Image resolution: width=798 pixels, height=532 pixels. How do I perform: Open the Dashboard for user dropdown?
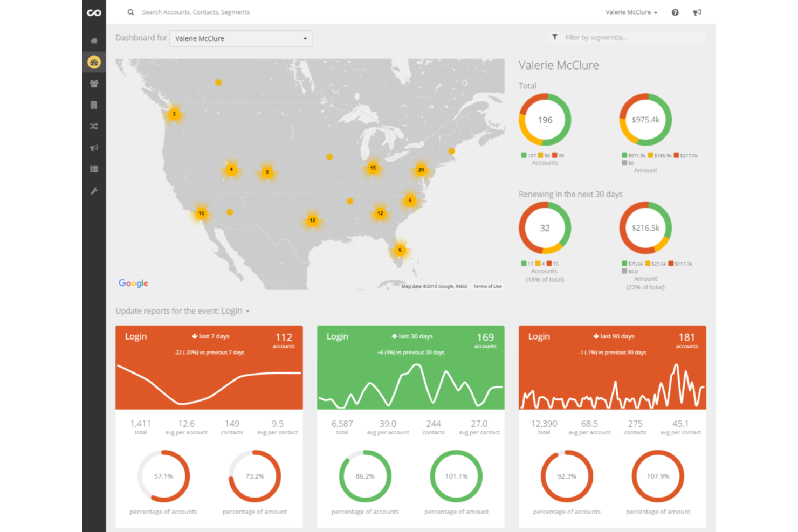coord(240,38)
